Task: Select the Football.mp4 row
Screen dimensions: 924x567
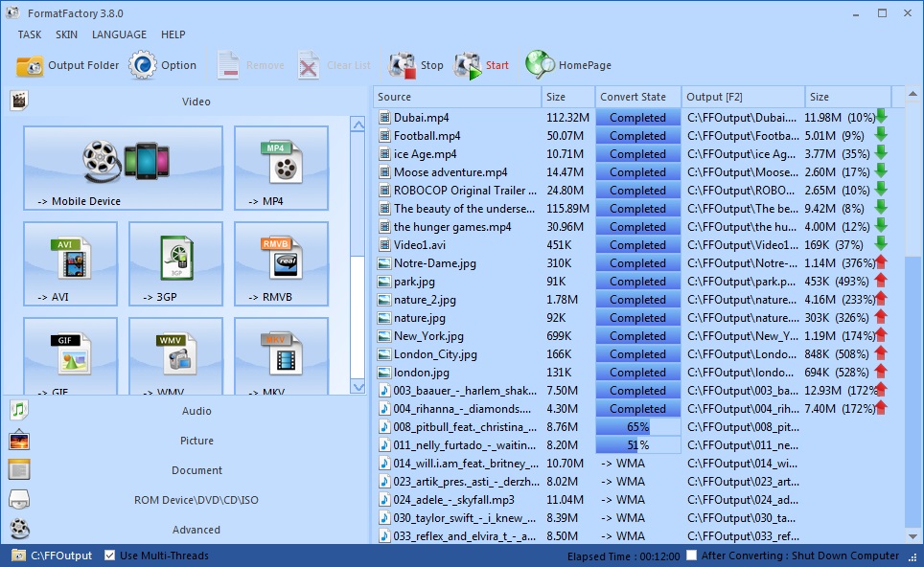Action: click(633, 136)
